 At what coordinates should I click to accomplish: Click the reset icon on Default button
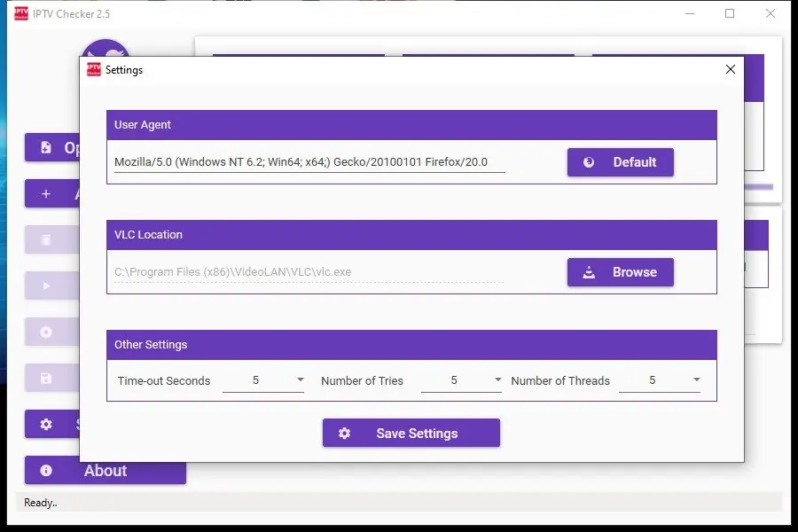(589, 162)
